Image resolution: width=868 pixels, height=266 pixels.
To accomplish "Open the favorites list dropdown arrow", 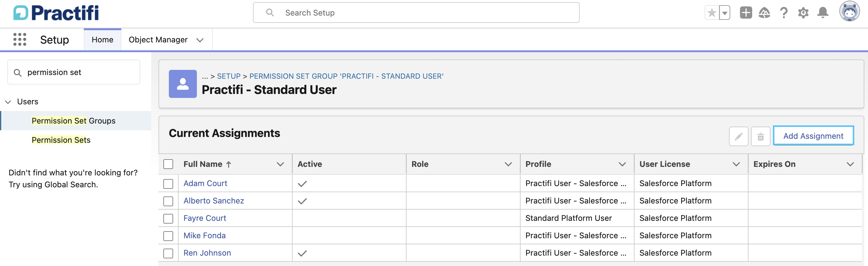I will (x=724, y=13).
